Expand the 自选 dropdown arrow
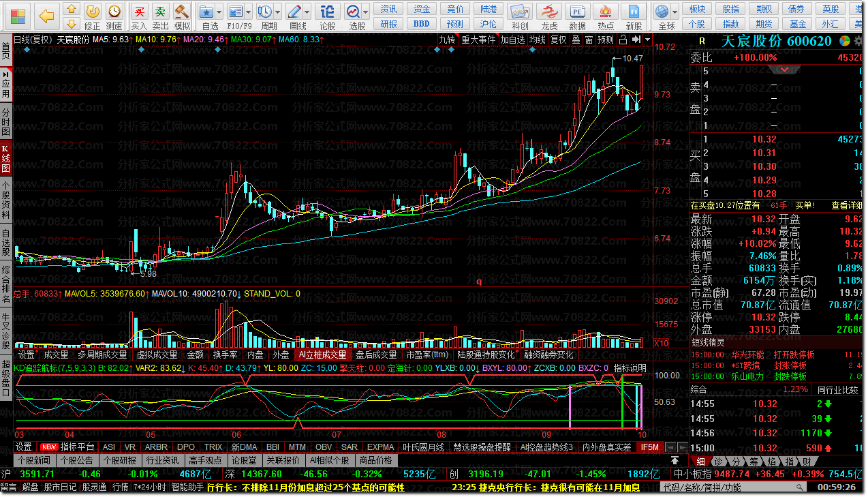The image size is (868, 497). pos(220,12)
